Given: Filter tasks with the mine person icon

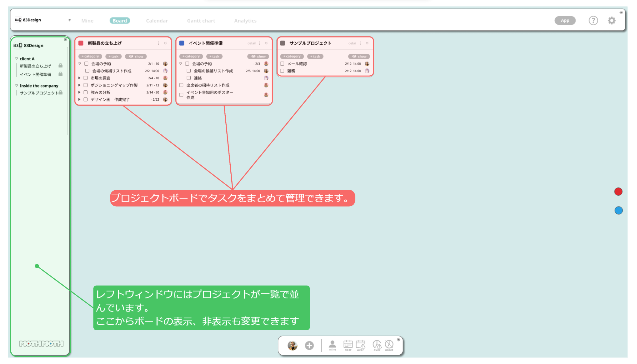Looking at the screenshot, I should click(x=332, y=345).
